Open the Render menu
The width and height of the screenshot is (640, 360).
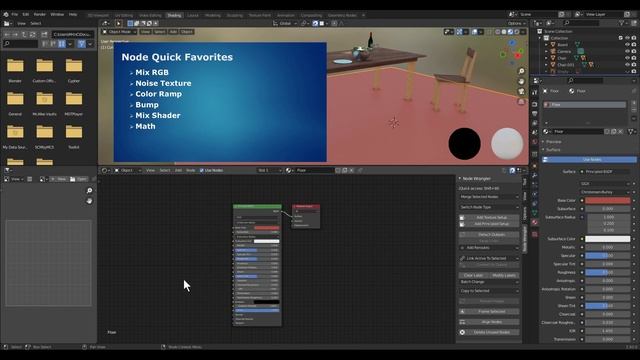(40, 14)
